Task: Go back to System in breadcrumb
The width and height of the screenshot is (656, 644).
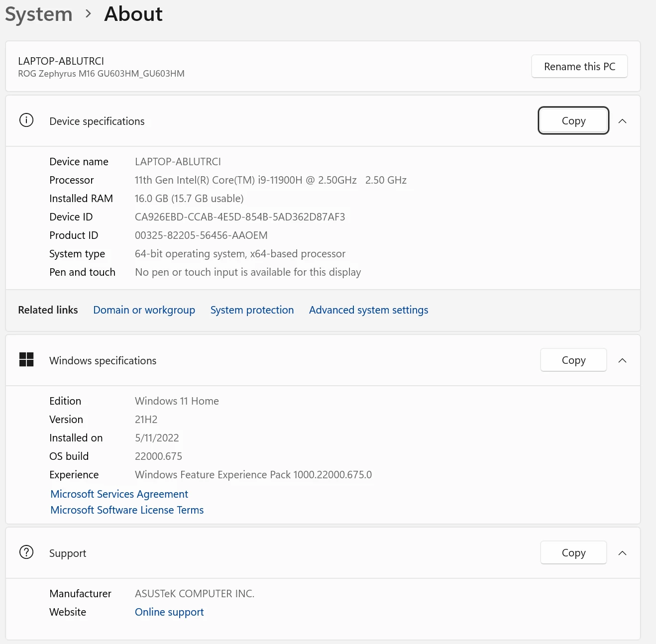Action: [39, 14]
